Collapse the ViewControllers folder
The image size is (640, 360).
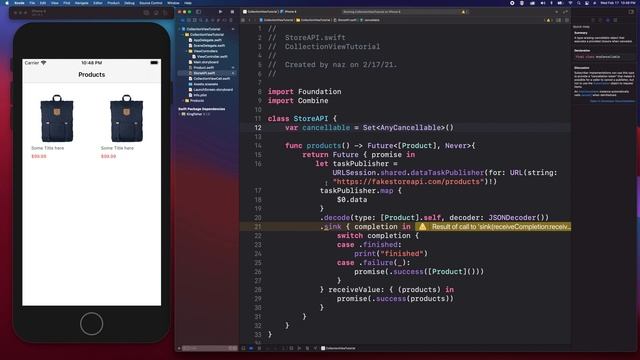(187, 51)
